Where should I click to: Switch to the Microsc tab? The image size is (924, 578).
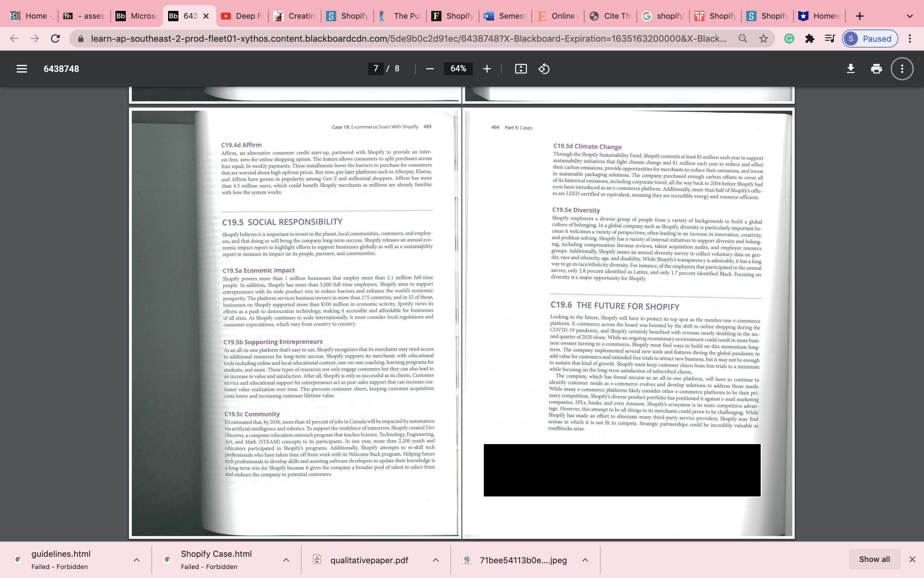click(137, 16)
